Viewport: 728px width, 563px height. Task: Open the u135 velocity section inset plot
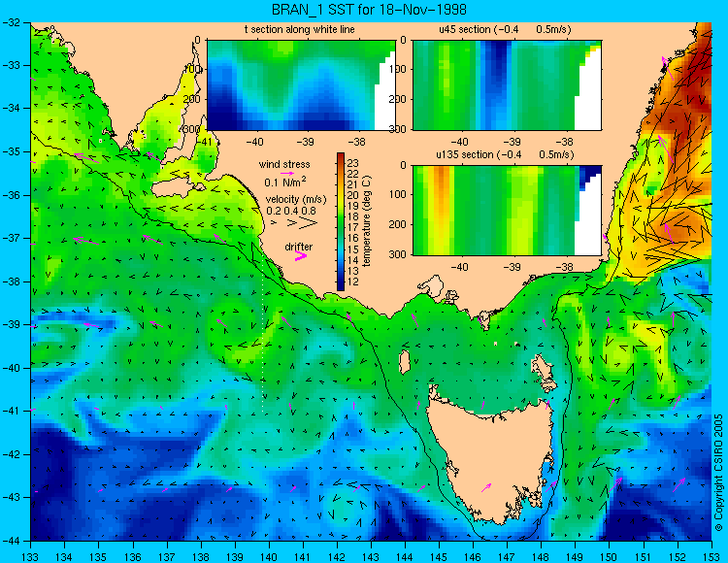[507, 211]
